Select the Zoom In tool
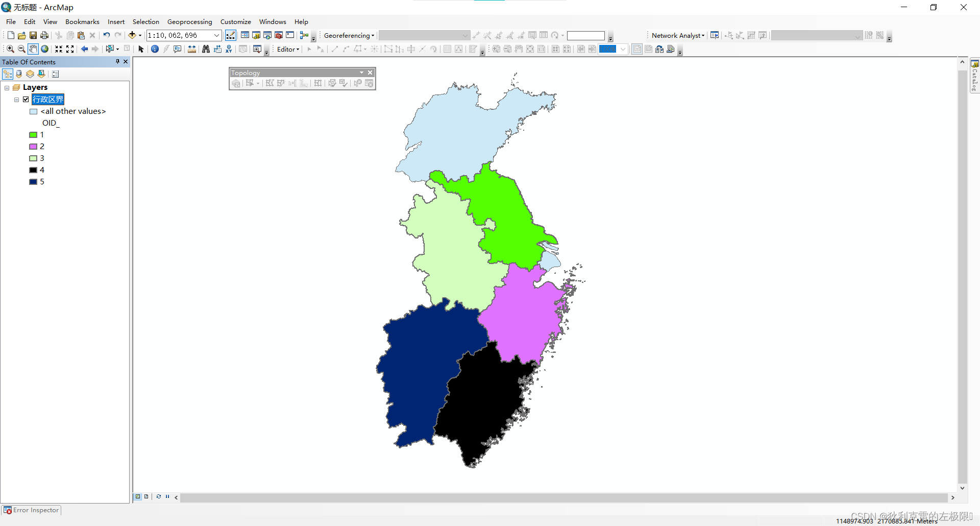Viewport: 980px width, 526px height. (x=10, y=49)
